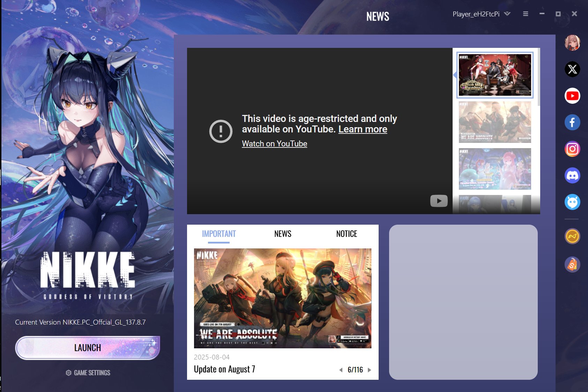The image size is (588, 392).
Task: Click the NEWS heading in the title bar
Action: (378, 16)
